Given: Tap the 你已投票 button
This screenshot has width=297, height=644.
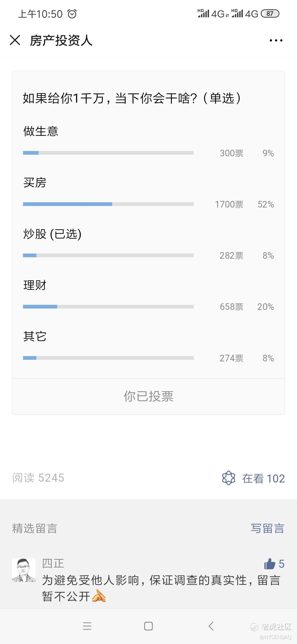Looking at the screenshot, I should click(148, 396).
